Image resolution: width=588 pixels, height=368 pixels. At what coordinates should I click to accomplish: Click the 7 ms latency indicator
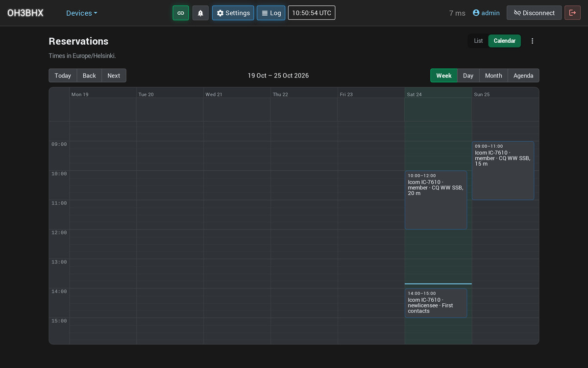(x=457, y=13)
